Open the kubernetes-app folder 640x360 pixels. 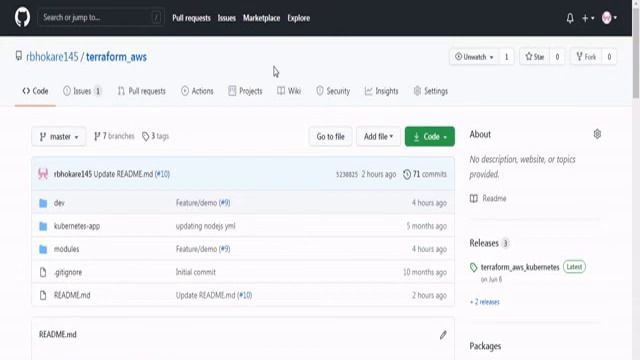pyautogui.click(x=77, y=226)
